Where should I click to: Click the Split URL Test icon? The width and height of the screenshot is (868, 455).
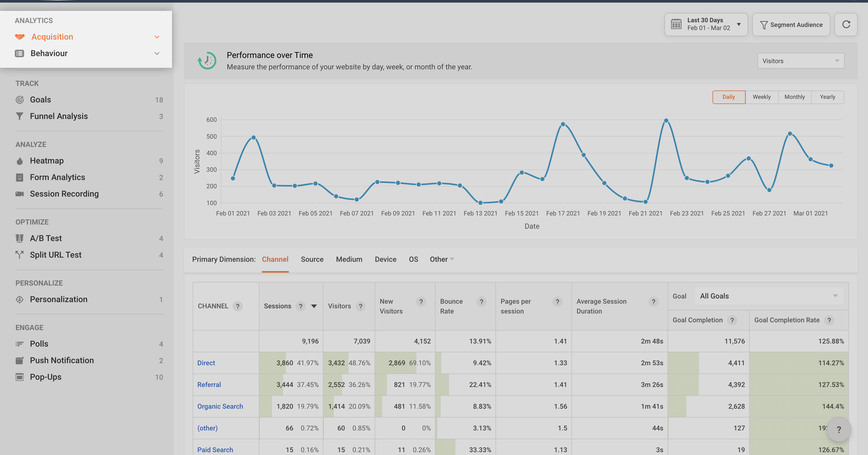click(x=20, y=255)
